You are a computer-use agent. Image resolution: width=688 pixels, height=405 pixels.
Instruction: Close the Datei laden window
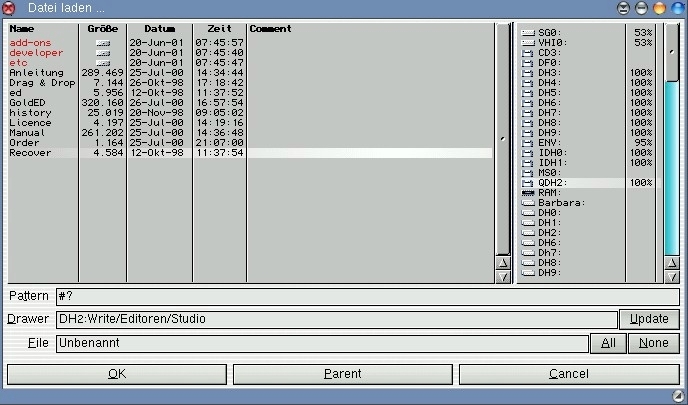coord(8,8)
